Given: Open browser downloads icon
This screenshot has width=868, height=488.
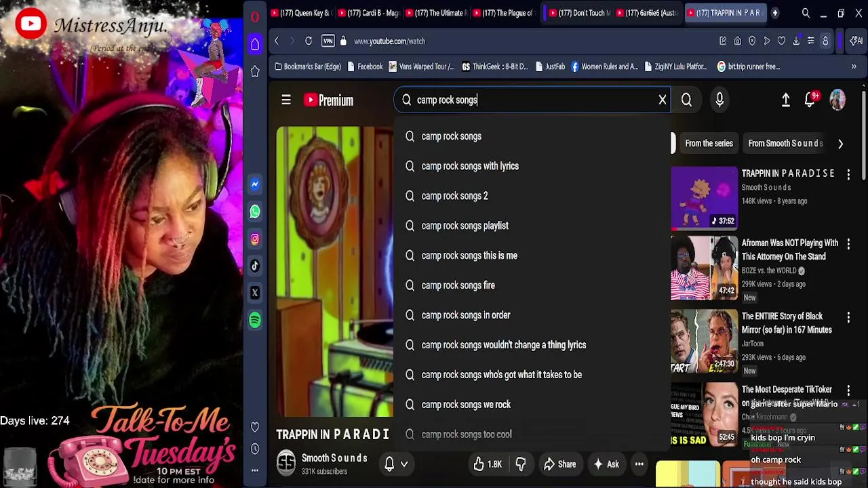Looking at the screenshot, I should 796,41.
